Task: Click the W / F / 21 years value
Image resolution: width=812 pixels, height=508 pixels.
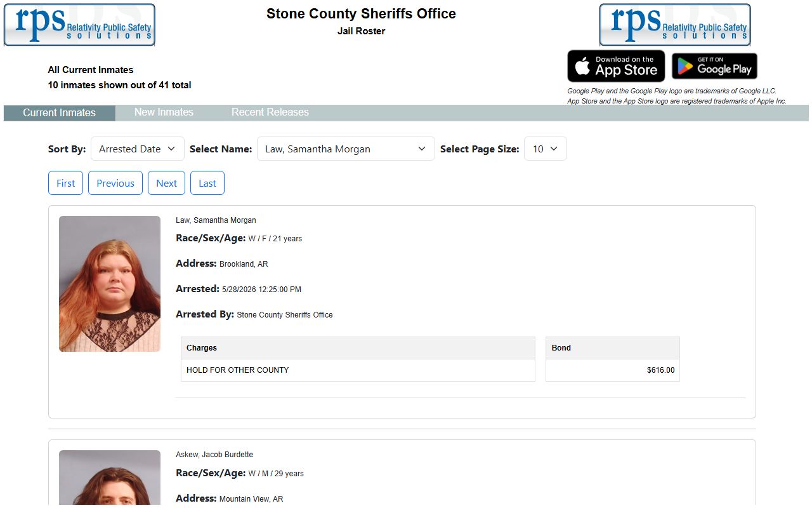Action: 275,239
